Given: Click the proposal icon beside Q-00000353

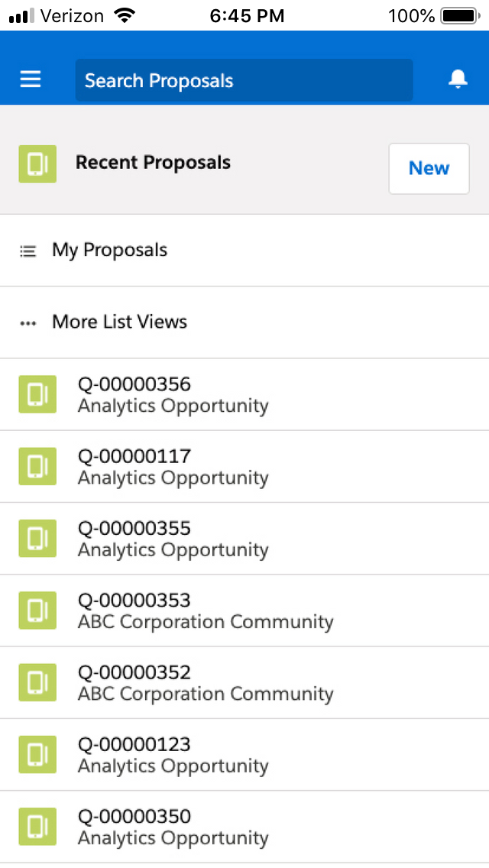Looking at the screenshot, I should point(37,611).
